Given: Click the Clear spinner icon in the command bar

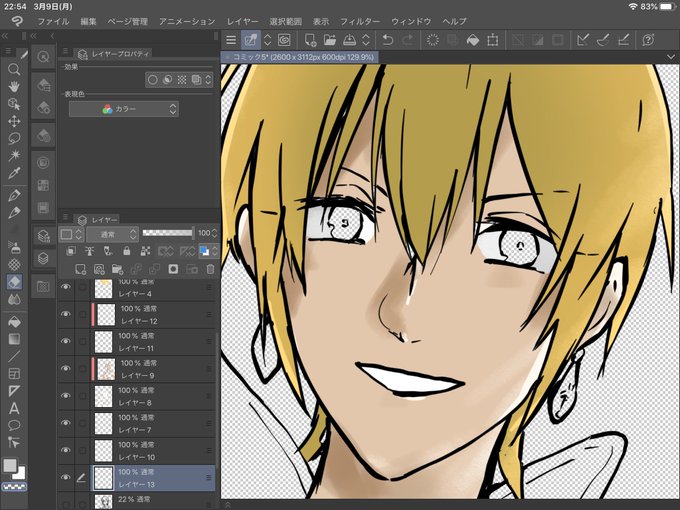Looking at the screenshot, I should [x=432, y=40].
